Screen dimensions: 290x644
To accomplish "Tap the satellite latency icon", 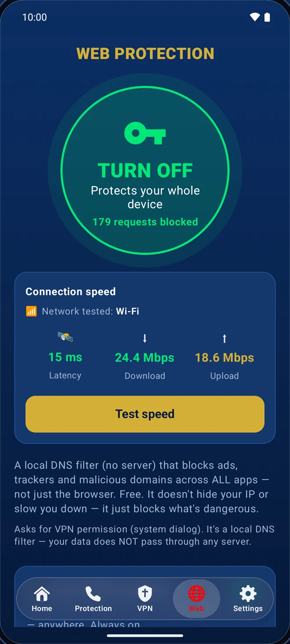I will tap(65, 337).
